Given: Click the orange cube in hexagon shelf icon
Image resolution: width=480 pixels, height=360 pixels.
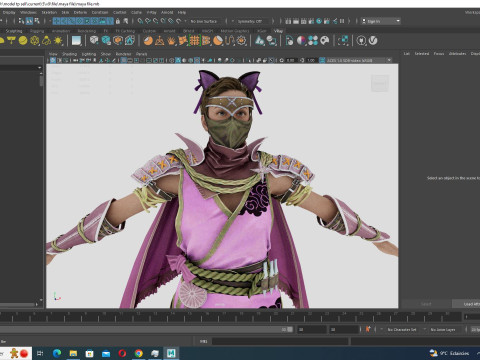Looking at the screenshot, I should 118,41.
